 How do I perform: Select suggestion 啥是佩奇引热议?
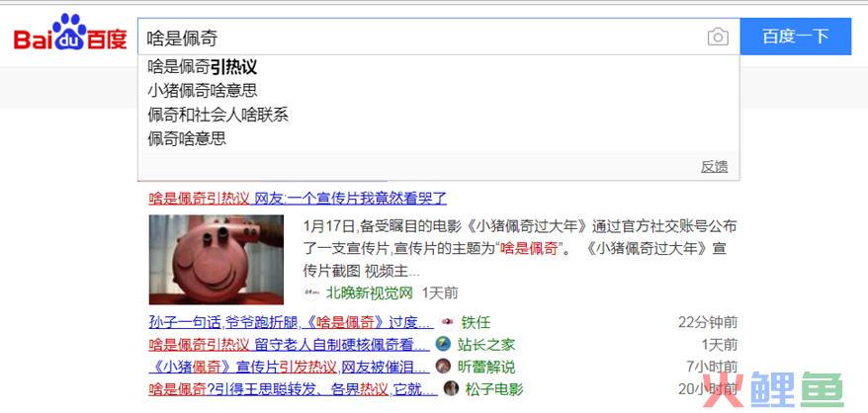click(x=438, y=67)
